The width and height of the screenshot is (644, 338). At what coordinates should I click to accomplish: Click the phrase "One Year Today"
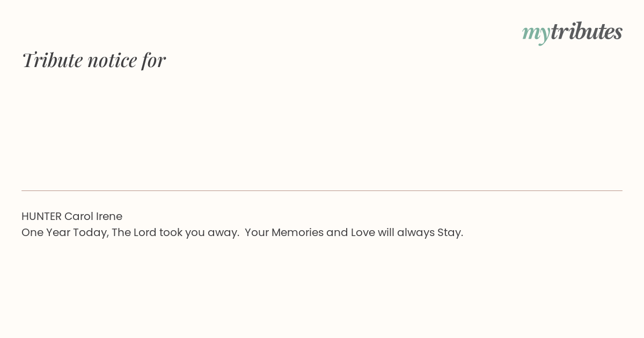click(x=64, y=233)
